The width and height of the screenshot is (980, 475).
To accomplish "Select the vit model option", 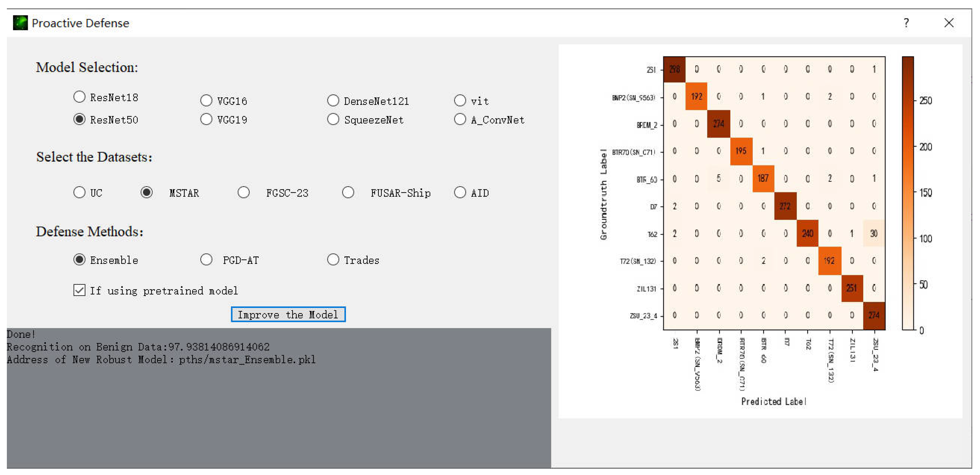I will coord(460,101).
